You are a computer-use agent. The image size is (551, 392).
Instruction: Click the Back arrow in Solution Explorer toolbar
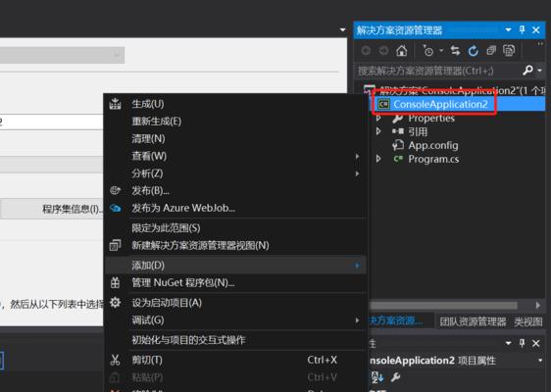(x=366, y=51)
